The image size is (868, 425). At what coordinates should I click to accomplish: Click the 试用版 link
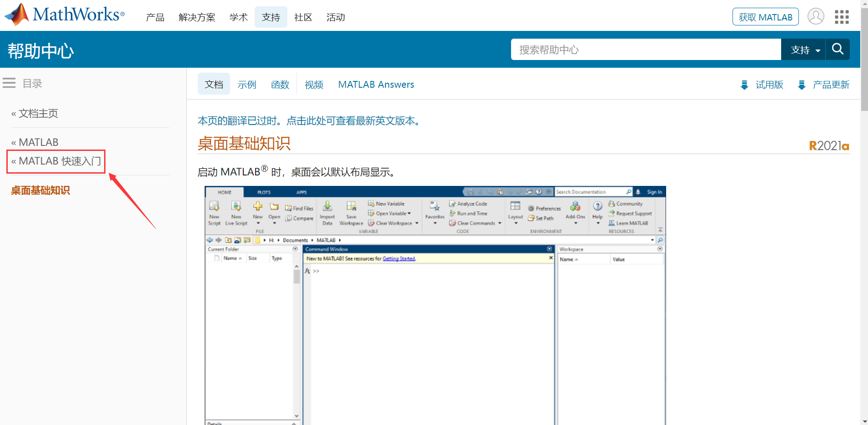click(769, 85)
